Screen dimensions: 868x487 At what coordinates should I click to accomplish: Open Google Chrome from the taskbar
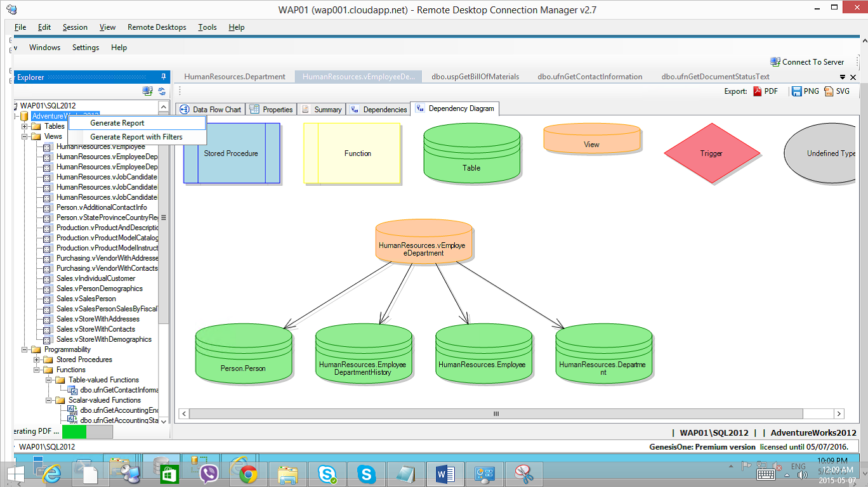point(248,474)
